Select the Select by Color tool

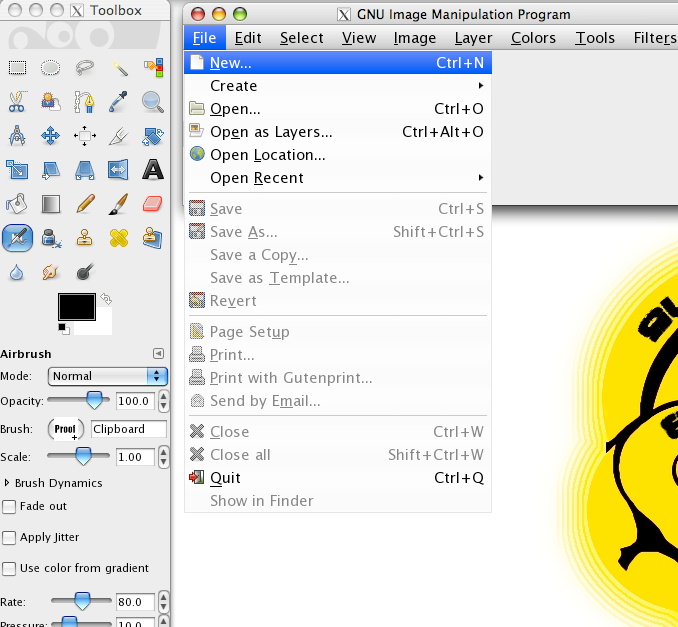[x=153, y=68]
